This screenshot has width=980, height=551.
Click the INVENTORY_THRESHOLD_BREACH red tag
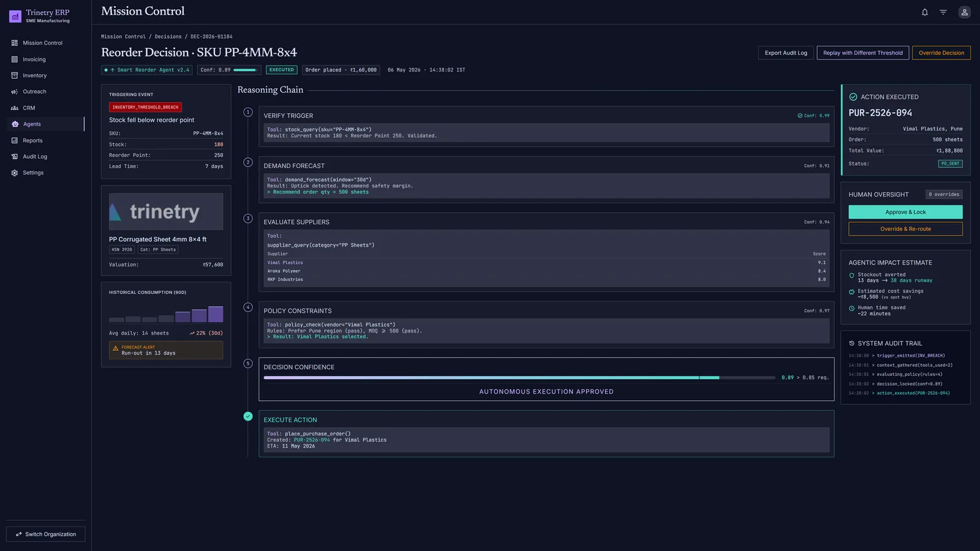tap(145, 107)
